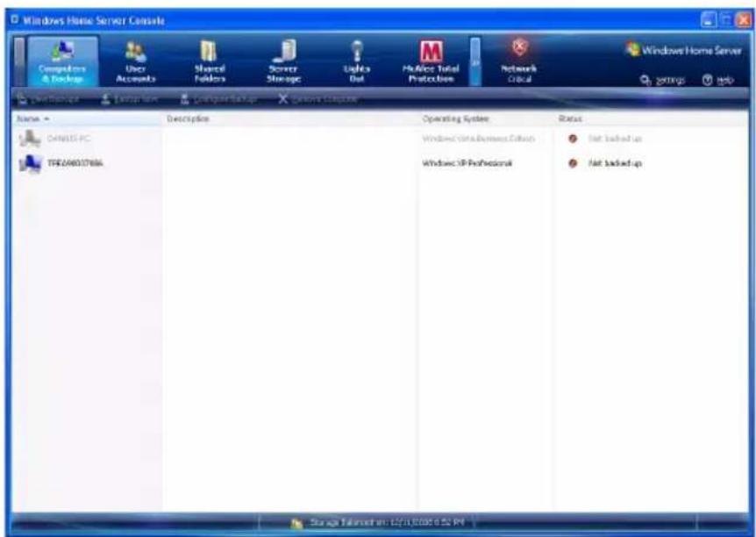Screen dimensions: 756x537
Task: Maximize the Windows Home Server Console window
Action: [x=725, y=20]
